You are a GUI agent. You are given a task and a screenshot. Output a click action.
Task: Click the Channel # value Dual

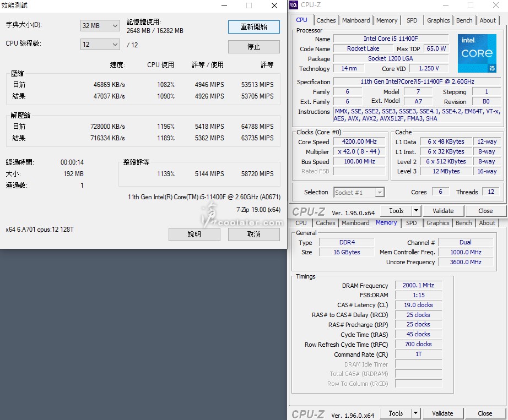466,242
